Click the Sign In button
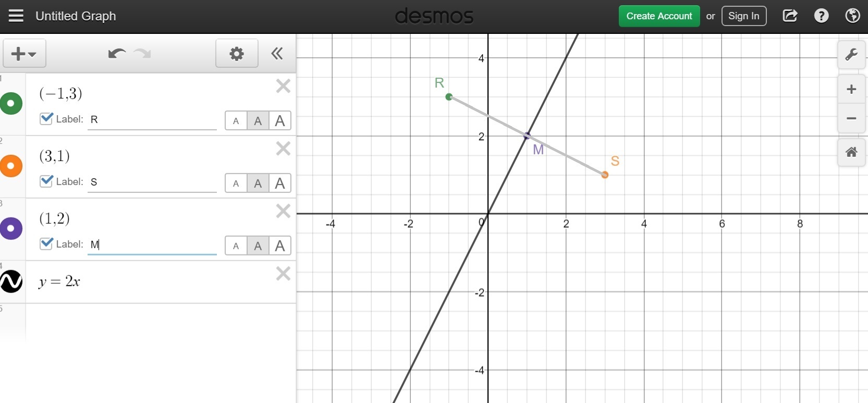Image resolution: width=868 pixels, height=403 pixels. point(744,16)
